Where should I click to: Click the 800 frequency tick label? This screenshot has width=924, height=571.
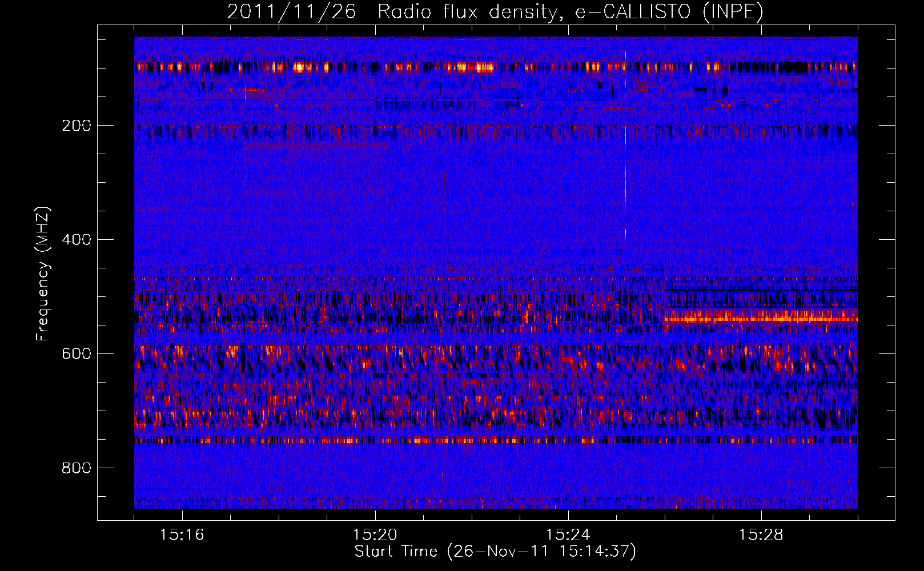pos(76,468)
